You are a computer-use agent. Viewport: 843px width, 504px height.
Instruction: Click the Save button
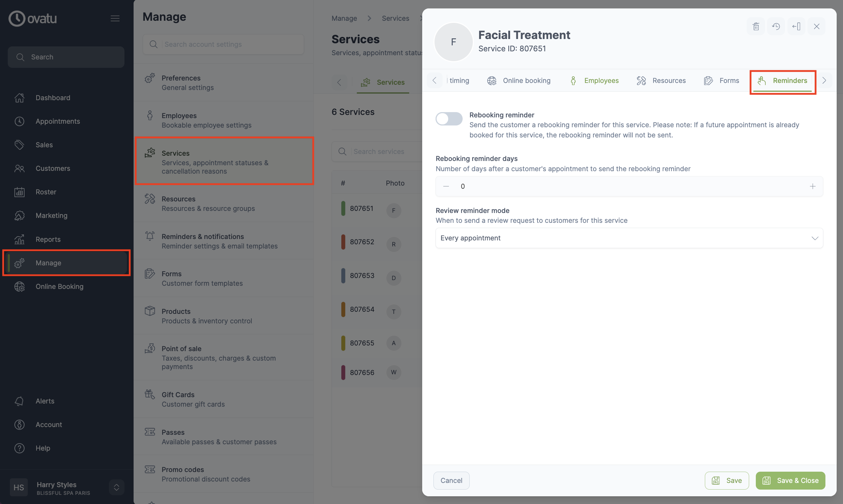pos(727,480)
